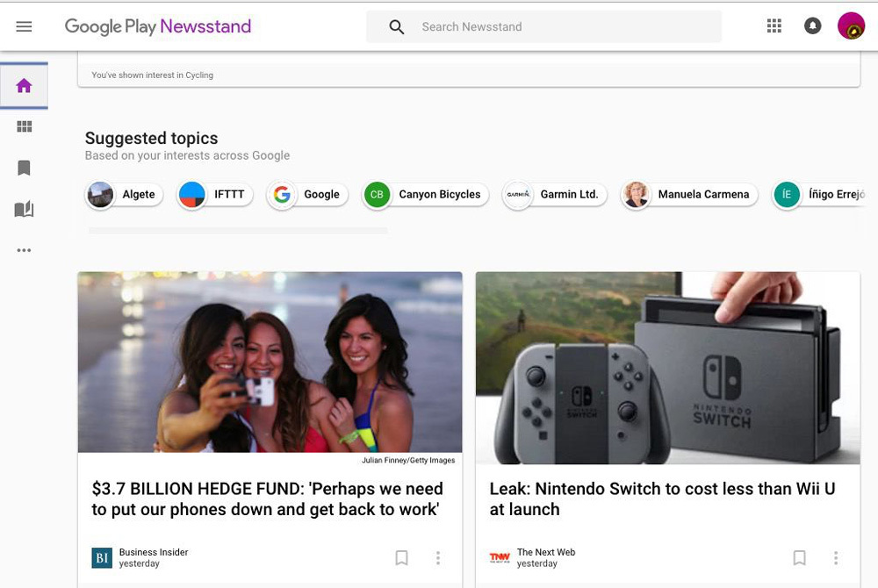Open the Google apps grid

click(x=774, y=26)
